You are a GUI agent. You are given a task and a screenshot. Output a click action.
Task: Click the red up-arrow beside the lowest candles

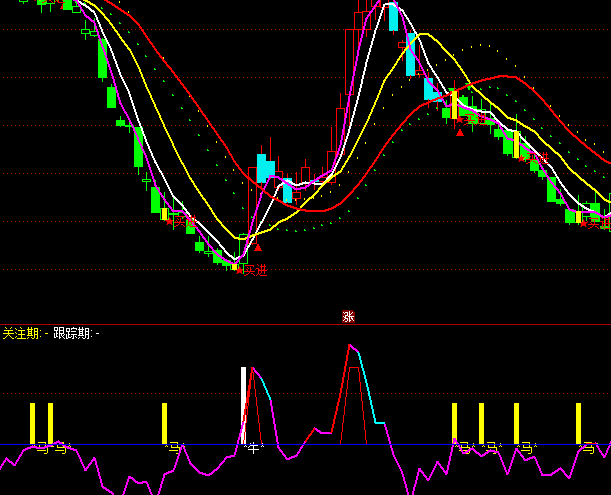click(258, 246)
